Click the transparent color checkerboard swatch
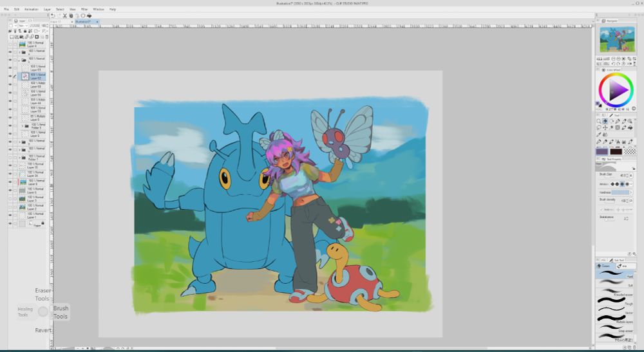 click(x=630, y=151)
